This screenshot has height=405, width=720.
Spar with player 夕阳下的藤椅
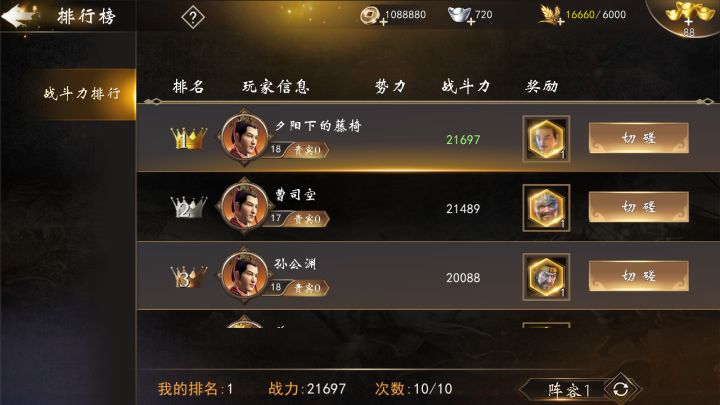tap(639, 138)
